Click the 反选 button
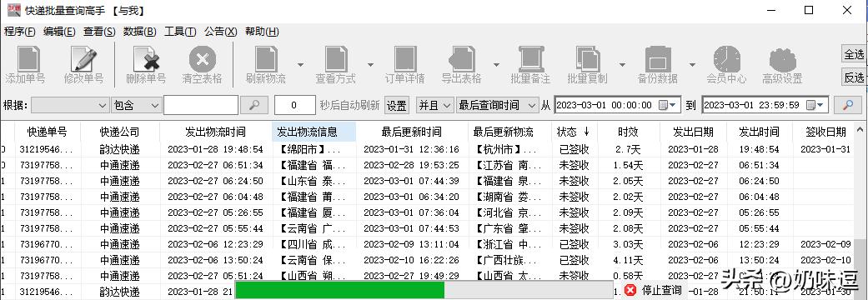 854,77
